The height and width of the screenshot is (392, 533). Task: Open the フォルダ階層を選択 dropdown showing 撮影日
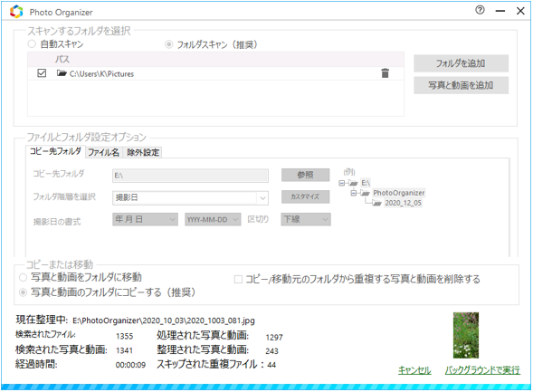tap(190, 198)
